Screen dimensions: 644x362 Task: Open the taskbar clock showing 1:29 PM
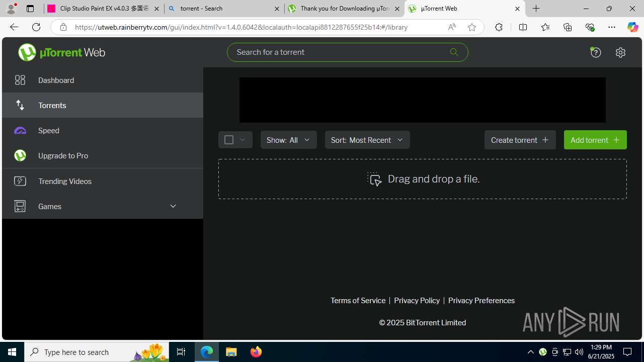[601, 352]
